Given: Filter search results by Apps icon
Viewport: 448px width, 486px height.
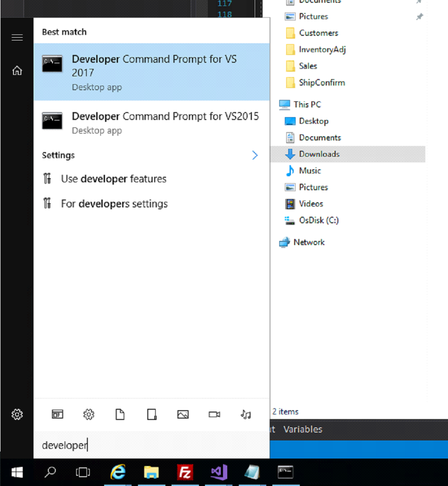Looking at the screenshot, I should pos(57,414).
